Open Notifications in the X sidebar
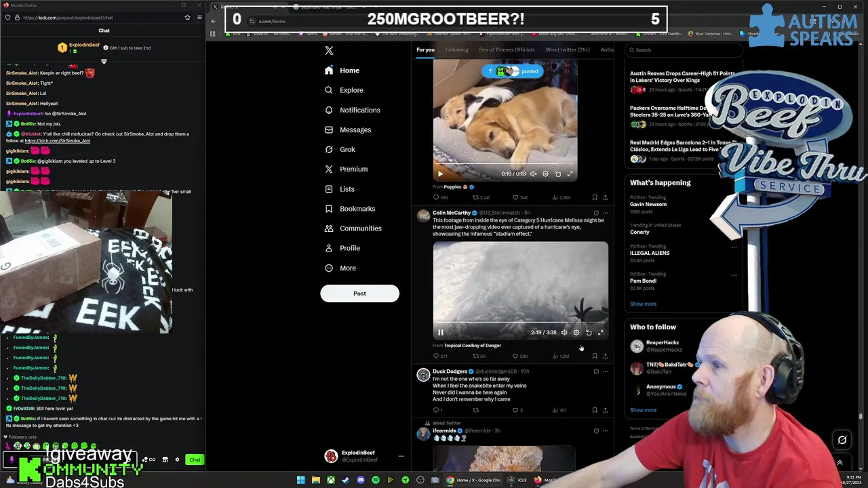Viewport: 868px width, 488px height. click(352, 110)
